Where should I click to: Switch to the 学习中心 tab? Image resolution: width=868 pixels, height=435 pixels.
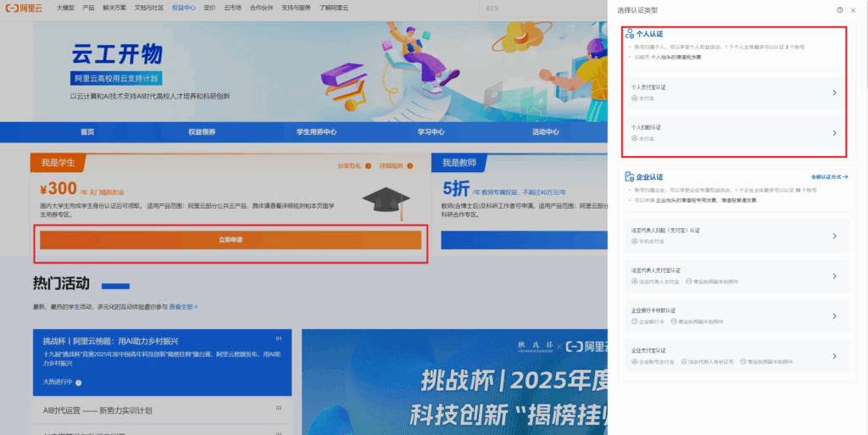[431, 132]
